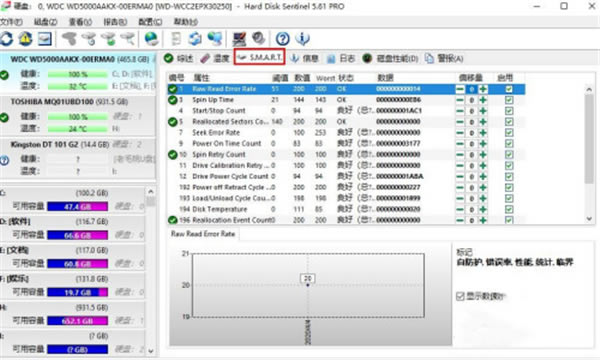
Task: Click green health checkmark beside WDC disk
Action: [x=4, y=75]
